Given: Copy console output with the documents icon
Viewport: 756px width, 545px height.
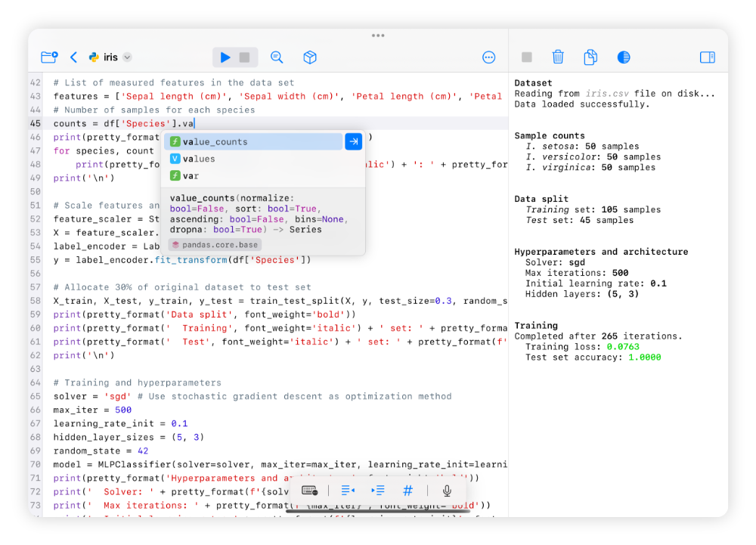Looking at the screenshot, I should (x=590, y=57).
